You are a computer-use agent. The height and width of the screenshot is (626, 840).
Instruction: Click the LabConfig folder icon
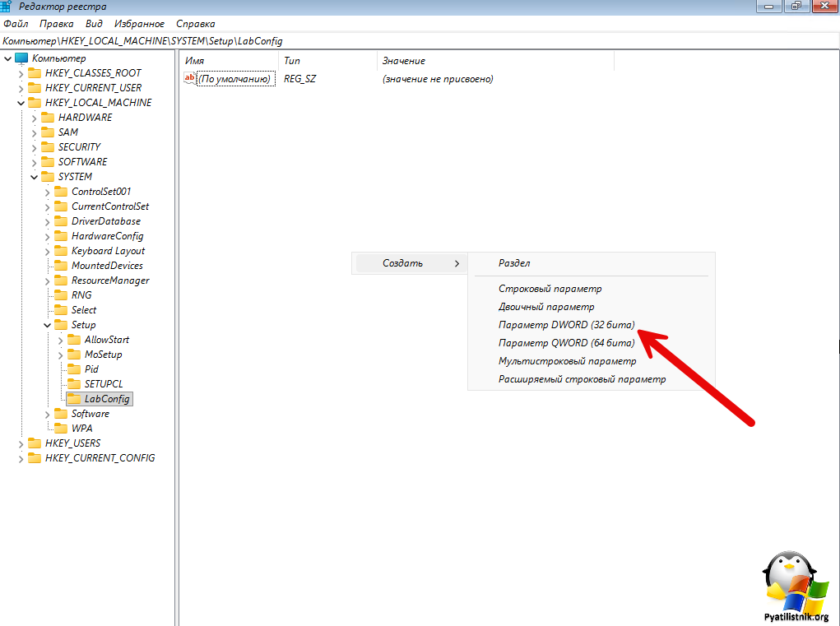click(x=74, y=399)
